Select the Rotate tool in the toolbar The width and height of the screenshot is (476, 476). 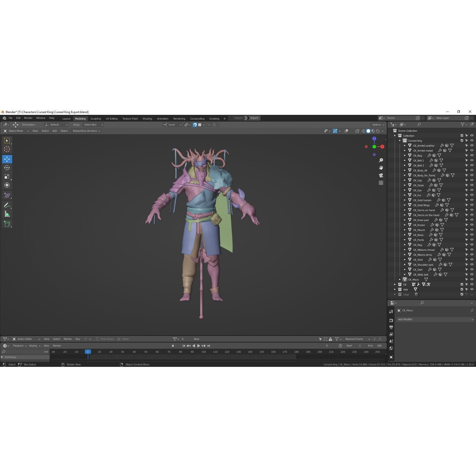click(7, 168)
